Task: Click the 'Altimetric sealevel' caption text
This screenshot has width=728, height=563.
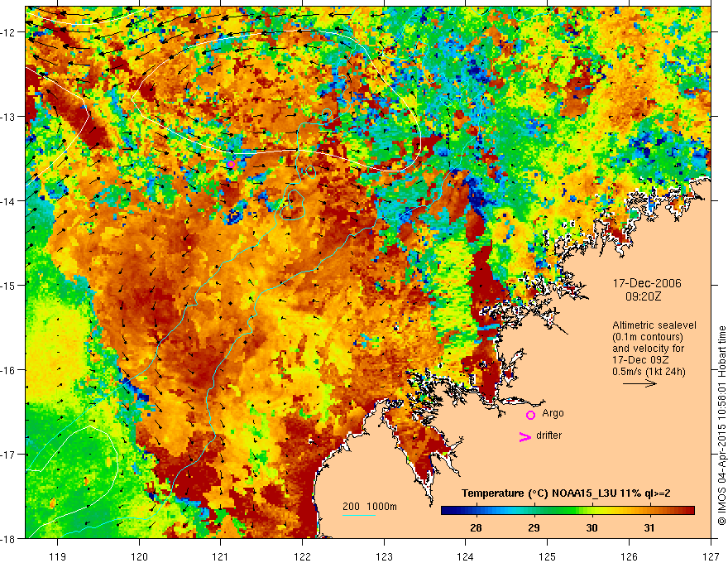Action: [654, 325]
